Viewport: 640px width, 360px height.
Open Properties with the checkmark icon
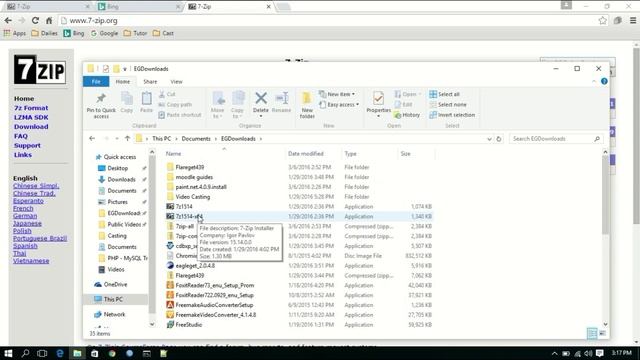[x=378, y=99]
